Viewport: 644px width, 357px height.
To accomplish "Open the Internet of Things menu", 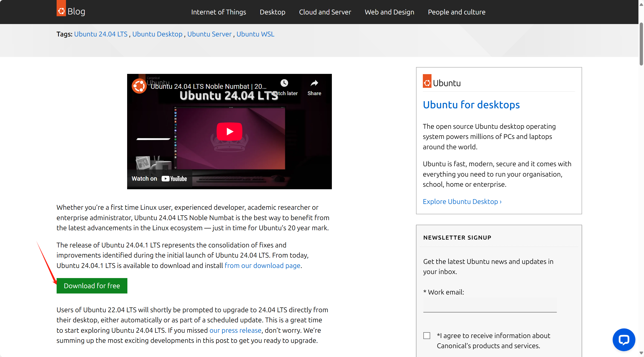I will coord(219,12).
